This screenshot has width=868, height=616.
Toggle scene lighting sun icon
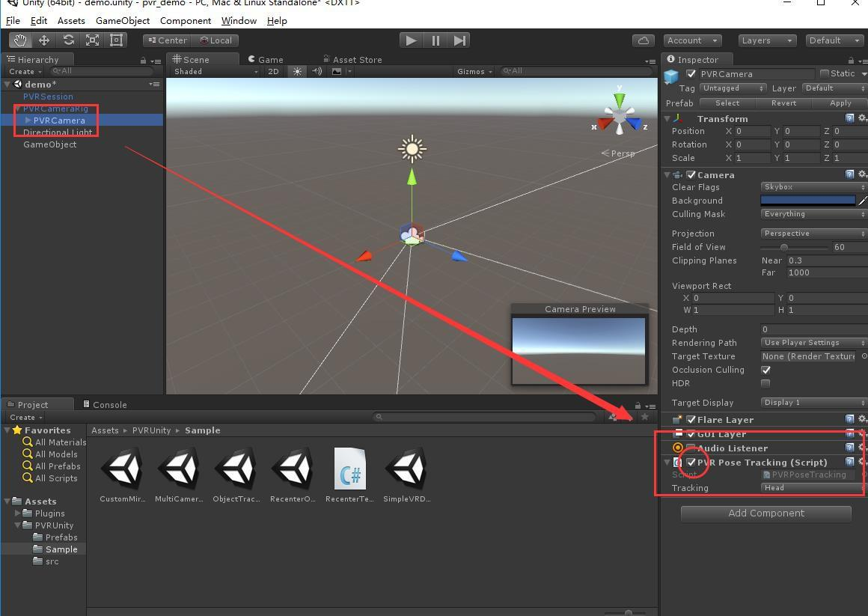tap(297, 71)
